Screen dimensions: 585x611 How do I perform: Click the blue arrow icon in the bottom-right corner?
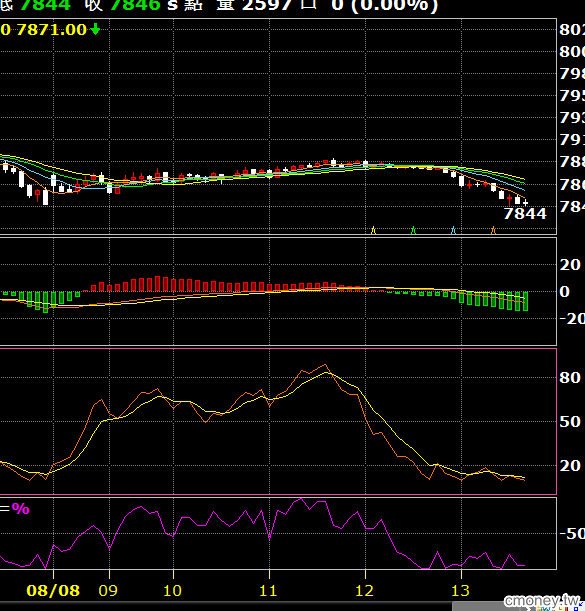click(x=580, y=604)
